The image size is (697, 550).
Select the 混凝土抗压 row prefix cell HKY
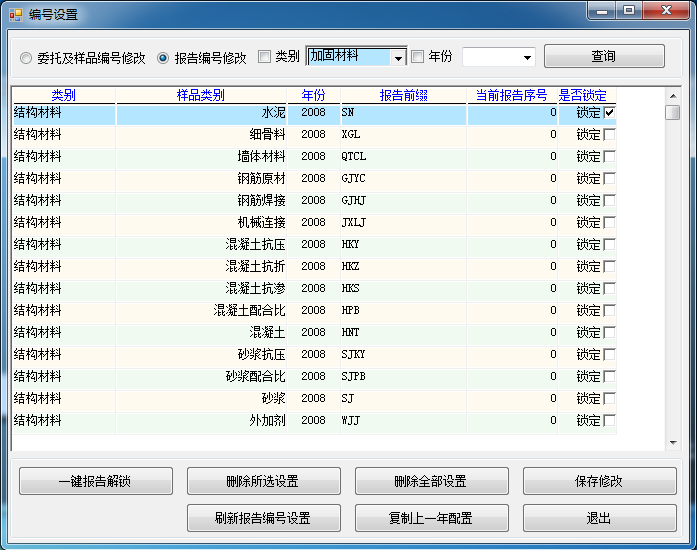(x=403, y=244)
